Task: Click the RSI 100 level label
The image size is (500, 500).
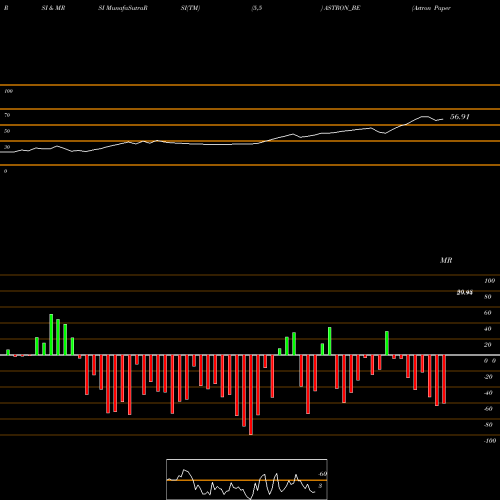Action: pos(8,91)
